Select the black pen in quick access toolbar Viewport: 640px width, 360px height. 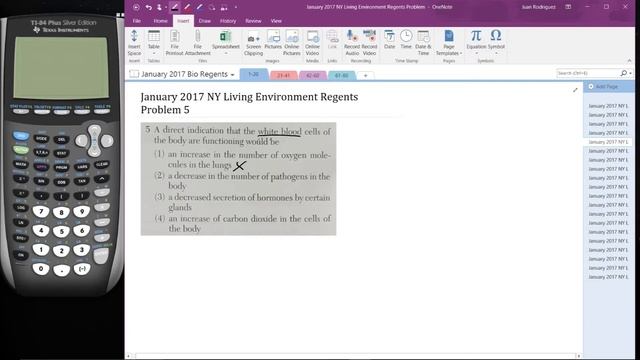175,7
